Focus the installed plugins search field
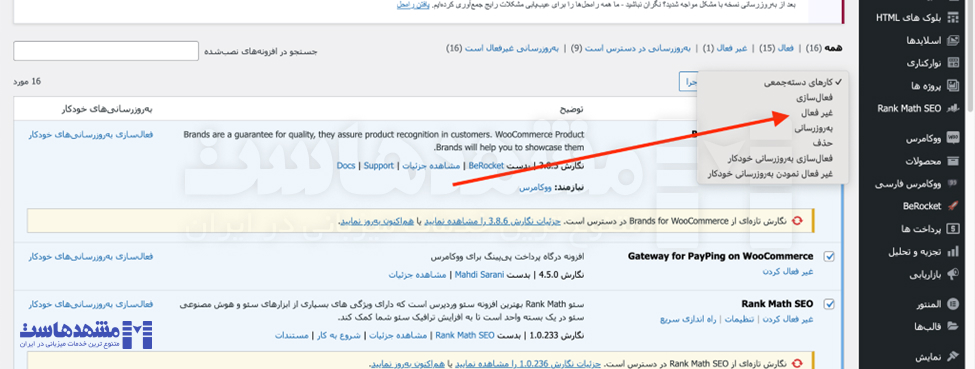 tap(106, 51)
